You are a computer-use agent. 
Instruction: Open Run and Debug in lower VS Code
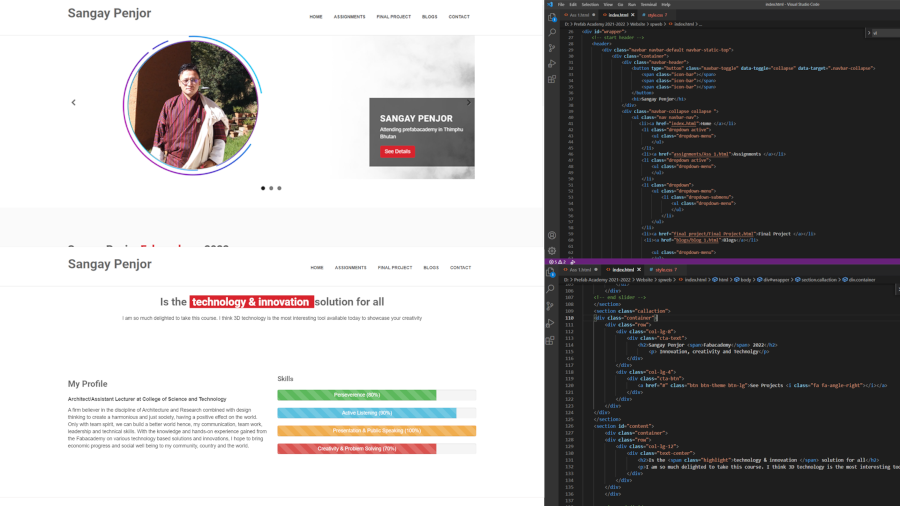(551, 323)
